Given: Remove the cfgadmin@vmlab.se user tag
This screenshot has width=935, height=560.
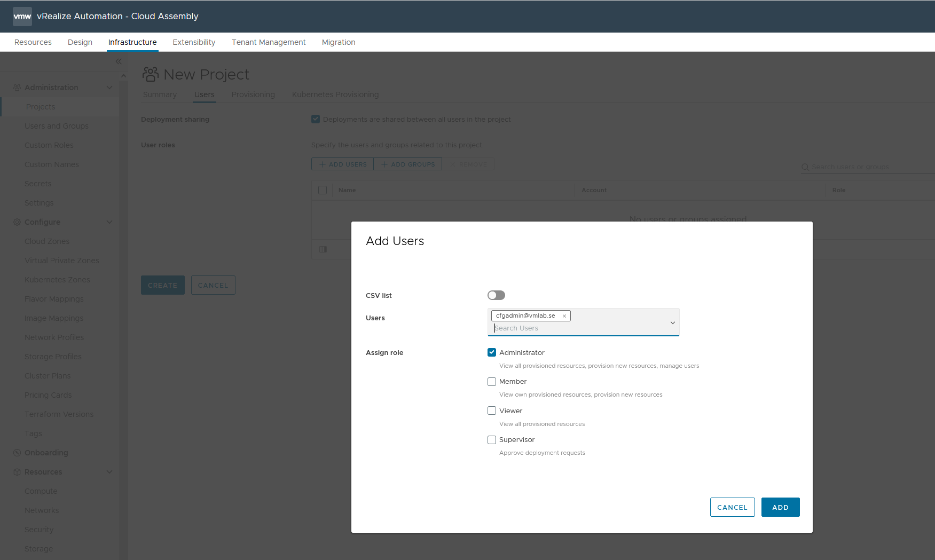Looking at the screenshot, I should [x=564, y=316].
